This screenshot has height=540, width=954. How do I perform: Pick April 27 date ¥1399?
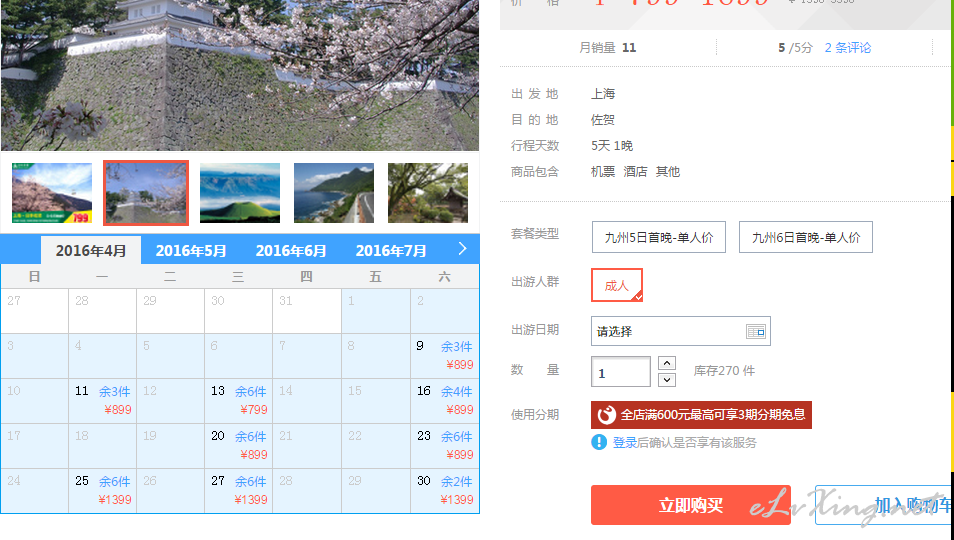tap(239, 491)
